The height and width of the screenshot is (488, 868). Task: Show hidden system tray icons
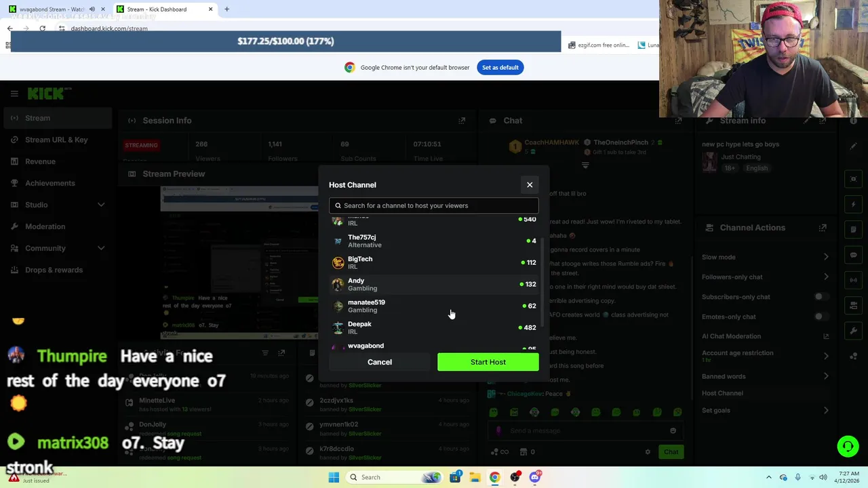(768, 477)
